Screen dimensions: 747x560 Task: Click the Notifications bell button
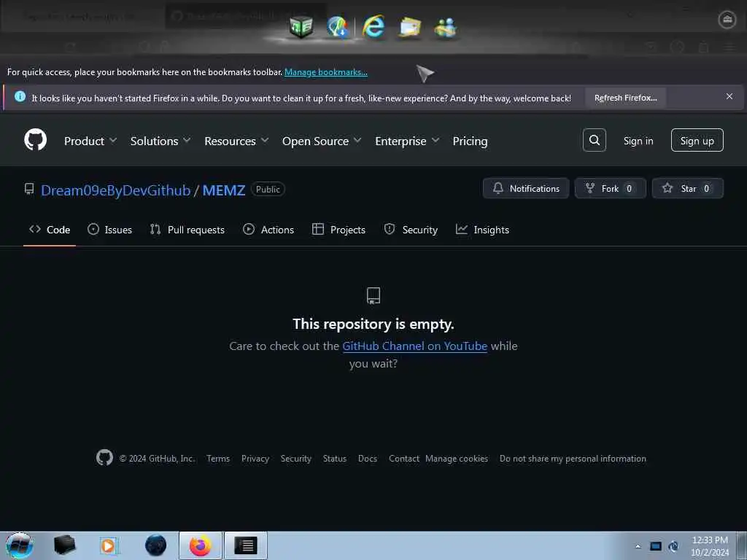tap(526, 189)
